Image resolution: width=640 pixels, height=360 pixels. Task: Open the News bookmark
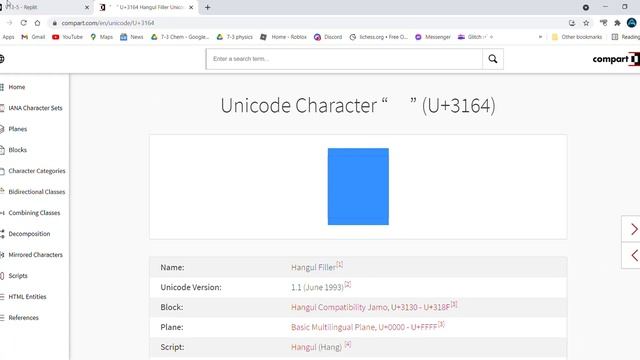click(131, 37)
